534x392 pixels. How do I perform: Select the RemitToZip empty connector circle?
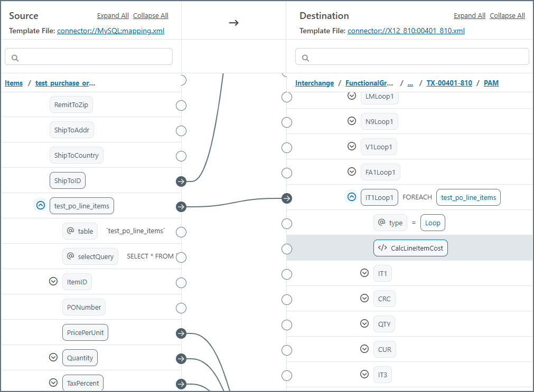[x=181, y=106]
